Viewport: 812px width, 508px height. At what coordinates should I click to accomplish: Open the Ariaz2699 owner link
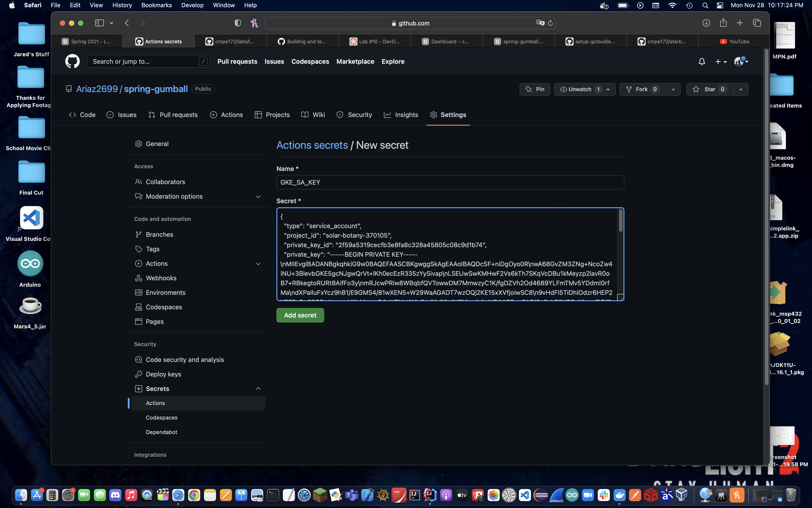(97, 89)
